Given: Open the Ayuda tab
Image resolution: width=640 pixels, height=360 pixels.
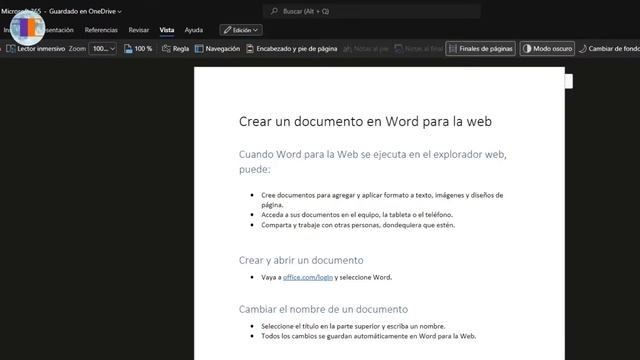Looking at the screenshot, I should pos(193,30).
